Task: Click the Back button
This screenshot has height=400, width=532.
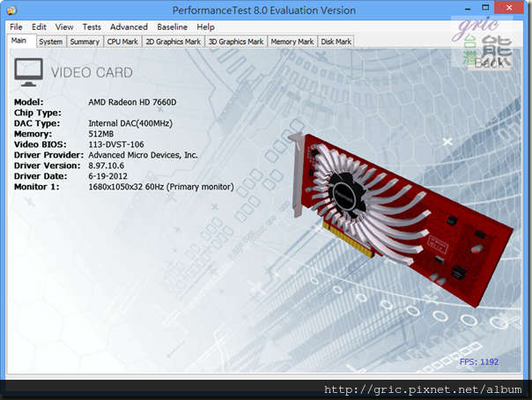Action: point(489,63)
